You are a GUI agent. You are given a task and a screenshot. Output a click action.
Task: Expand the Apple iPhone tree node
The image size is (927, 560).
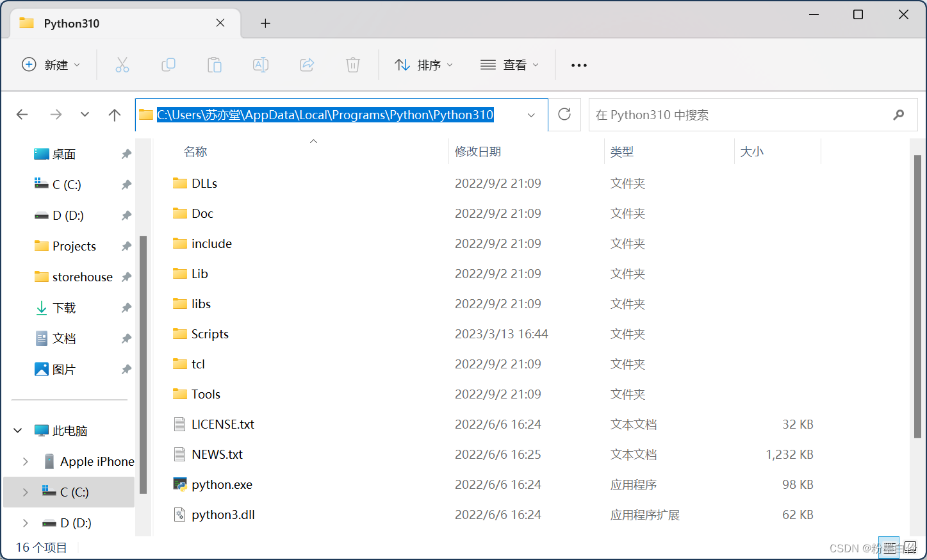click(x=25, y=461)
